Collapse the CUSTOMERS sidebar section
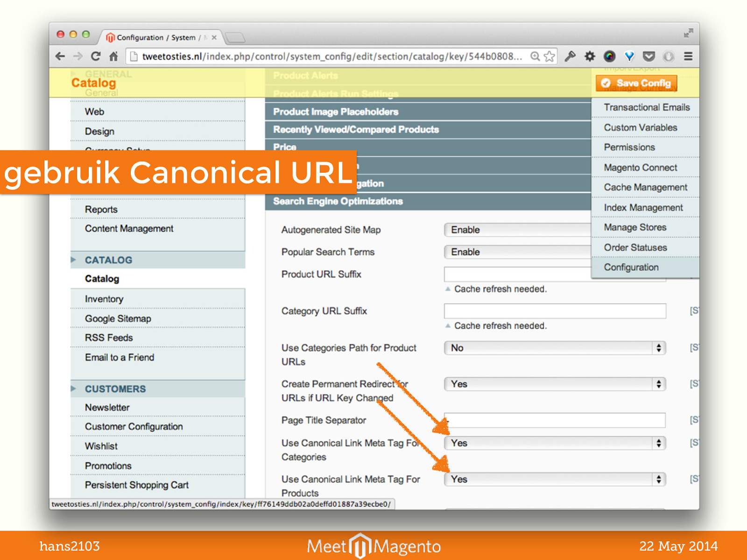This screenshot has width=747, height=560. 158,389
